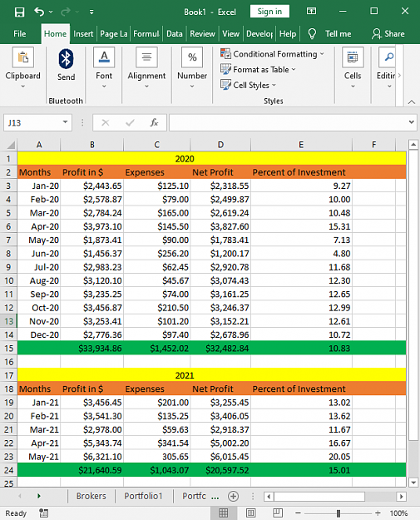Click the Insert Function fx icon
The height and width of the screenshot is (520, 420).
click(154, 122)
